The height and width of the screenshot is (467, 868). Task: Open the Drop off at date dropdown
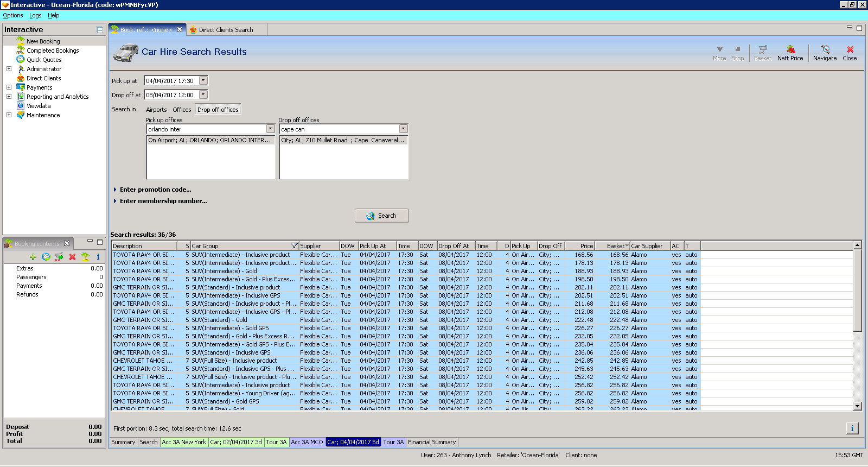point(203,94)
